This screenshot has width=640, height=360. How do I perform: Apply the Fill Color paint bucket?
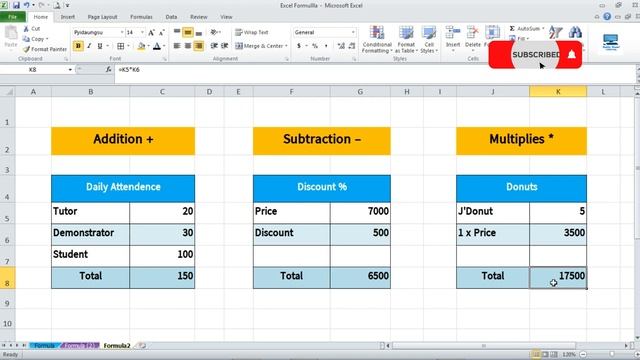(141, 46)
